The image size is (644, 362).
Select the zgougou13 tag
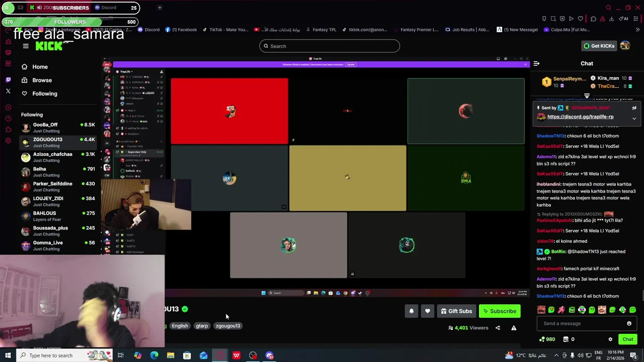pos(228,326)
